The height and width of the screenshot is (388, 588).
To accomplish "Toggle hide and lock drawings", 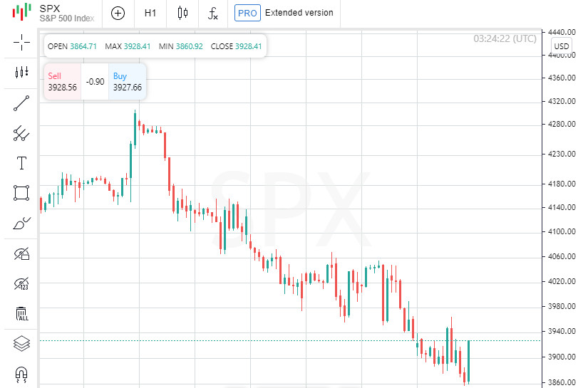I will pyautogui.click(x=21, y=253).
